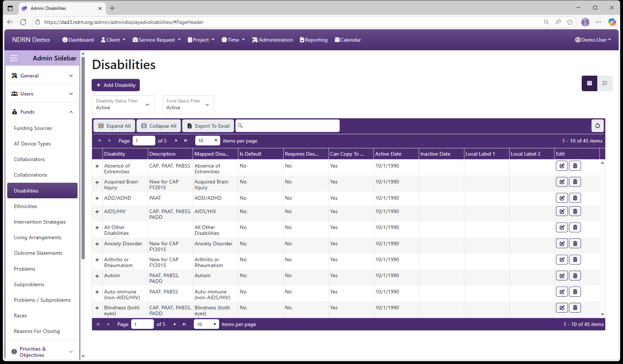This screenshot has width=623, height=364.
Task: Edit the Arthritis or Rheumatism row
Action: (562, 259)
